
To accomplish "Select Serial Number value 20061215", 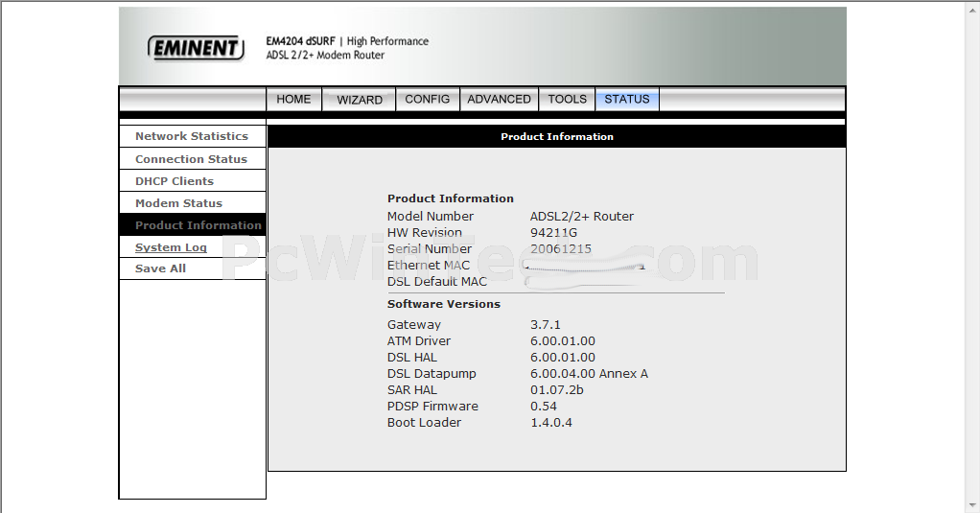I will pyautogui.click(x=561, y=248).
